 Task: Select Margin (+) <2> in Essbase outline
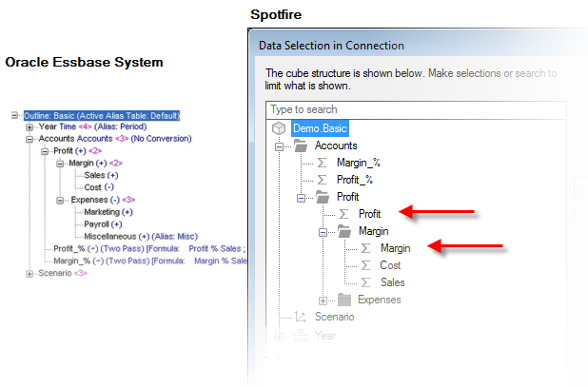[96, 163]
